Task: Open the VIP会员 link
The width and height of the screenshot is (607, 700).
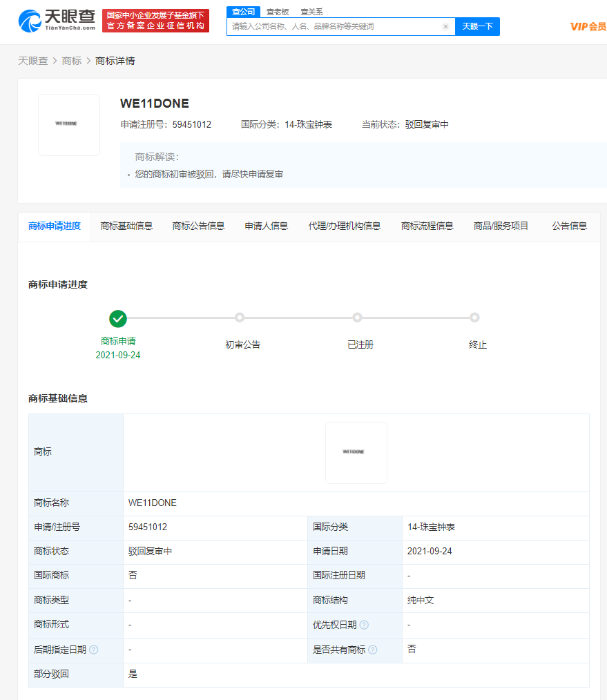Action: 588,27
